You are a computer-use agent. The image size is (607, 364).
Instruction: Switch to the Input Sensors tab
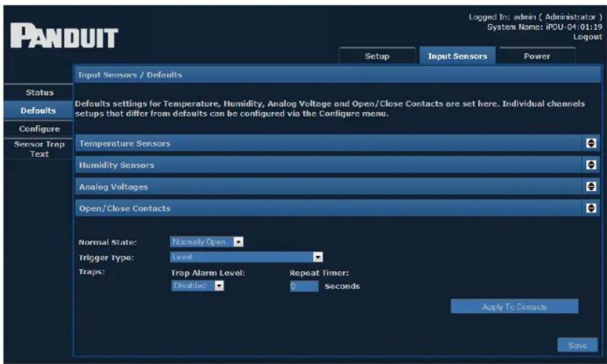(457, 56)
